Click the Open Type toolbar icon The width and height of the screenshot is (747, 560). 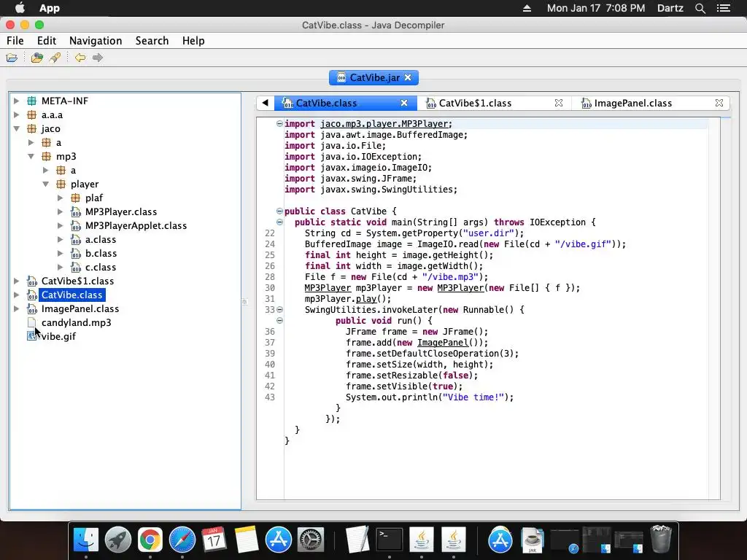pyautogui.click(x=36, y=58)
